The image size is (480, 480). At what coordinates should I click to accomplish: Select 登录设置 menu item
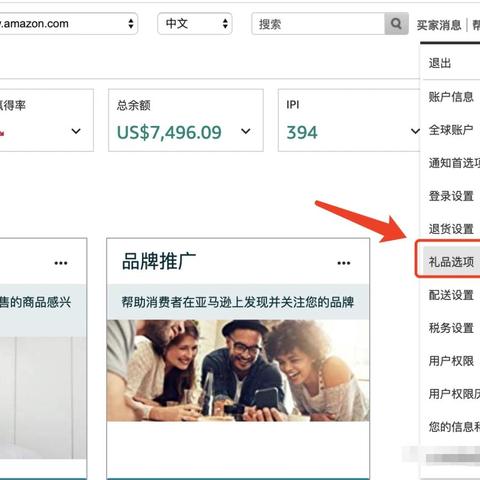pos(450,196)
